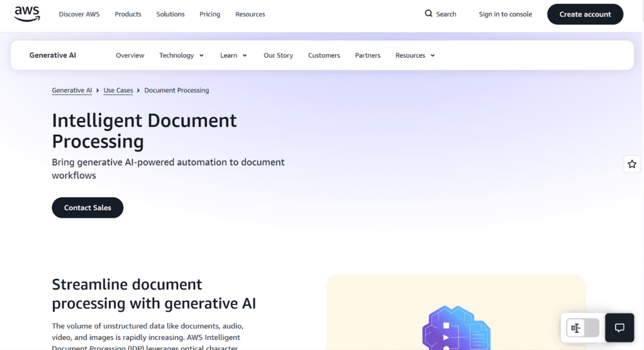Open the chat bubble icon

[x=619, y=328]
